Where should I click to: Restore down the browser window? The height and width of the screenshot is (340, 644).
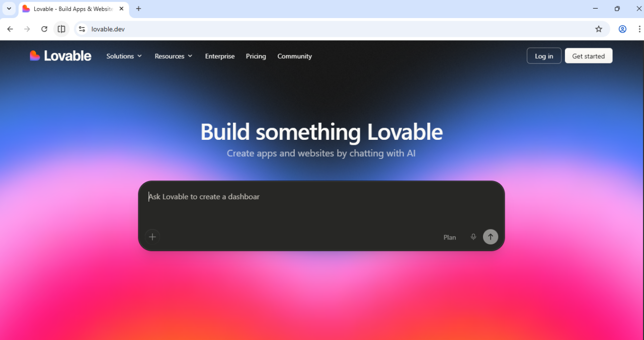pyautogui.click(x=617, y=9)
